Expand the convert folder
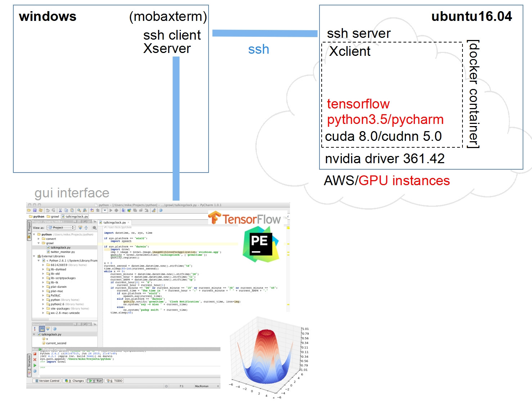The image size is (532, 402). pos(39,239)
